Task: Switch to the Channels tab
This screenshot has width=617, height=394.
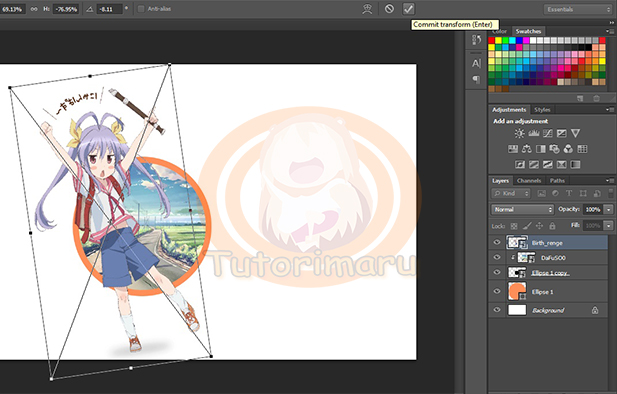Action: pos(529,181)
